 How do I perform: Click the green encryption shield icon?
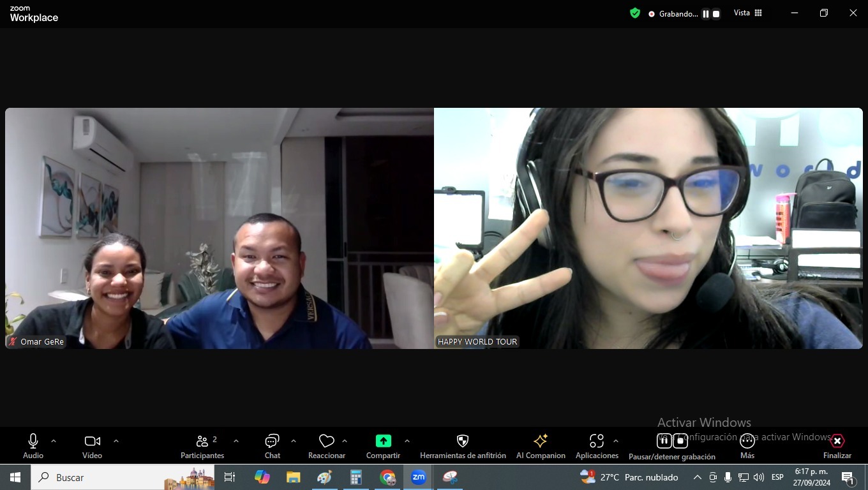(x=635, y=13)
